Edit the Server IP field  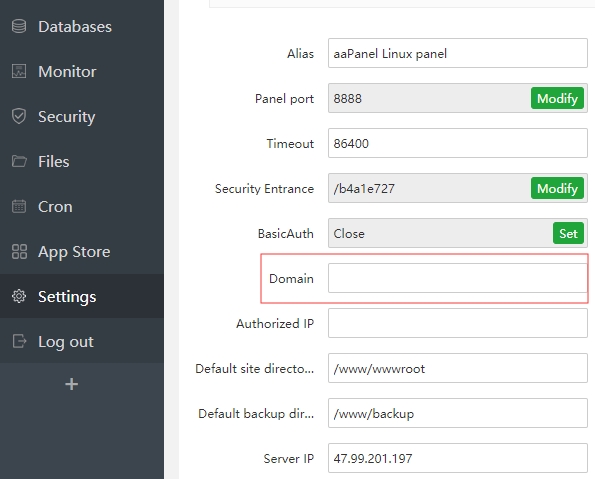pyautogui.click(x=458, y=458)
